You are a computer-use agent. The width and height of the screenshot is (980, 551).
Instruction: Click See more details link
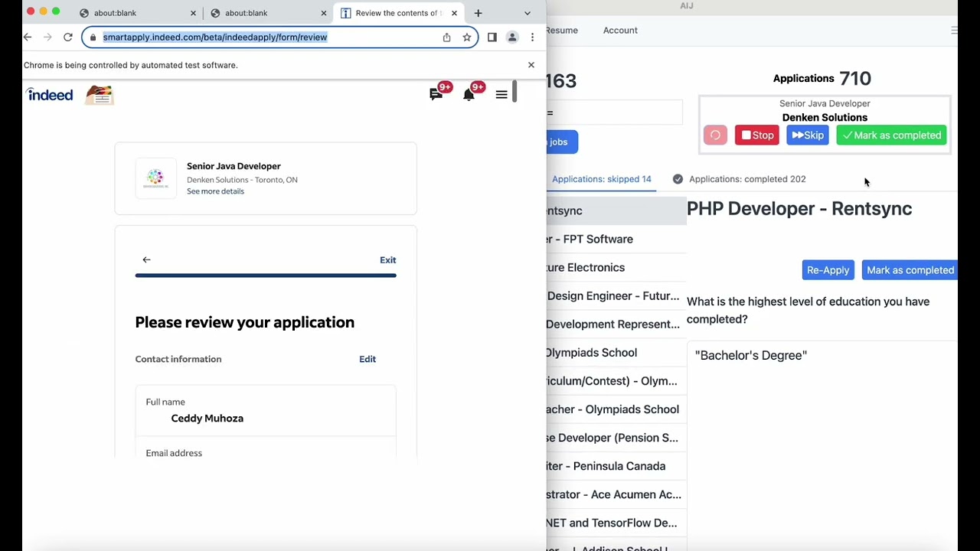pyautogui.click(x=215, y=191)
